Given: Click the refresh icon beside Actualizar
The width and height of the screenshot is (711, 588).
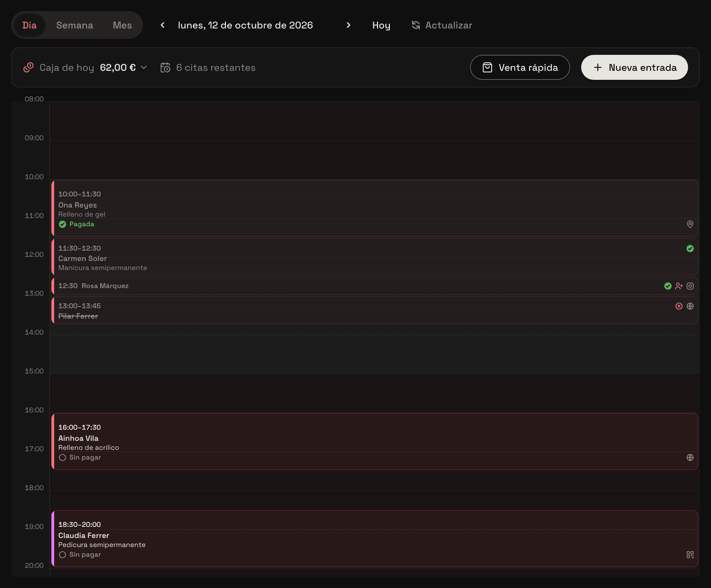Looking at the screenshot, I should pos(416,25).
